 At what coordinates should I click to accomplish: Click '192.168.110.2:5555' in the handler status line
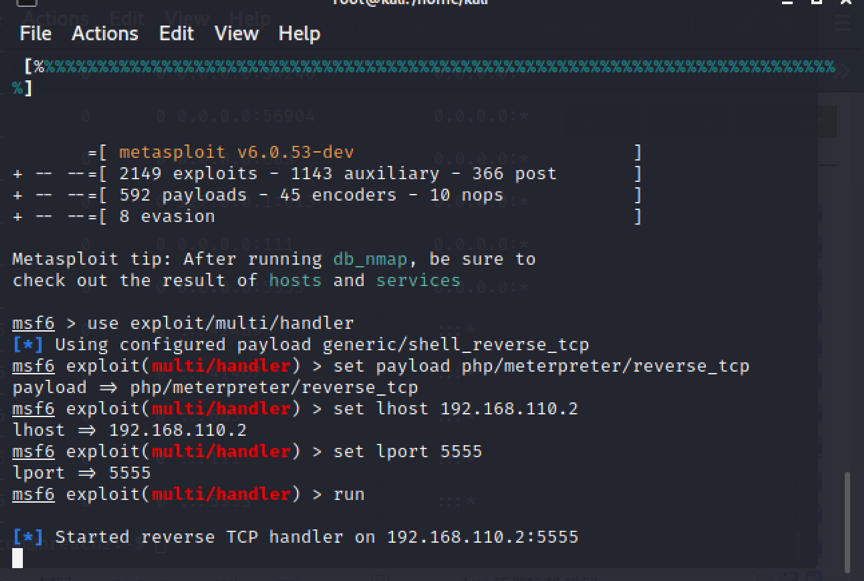(483, 537)
